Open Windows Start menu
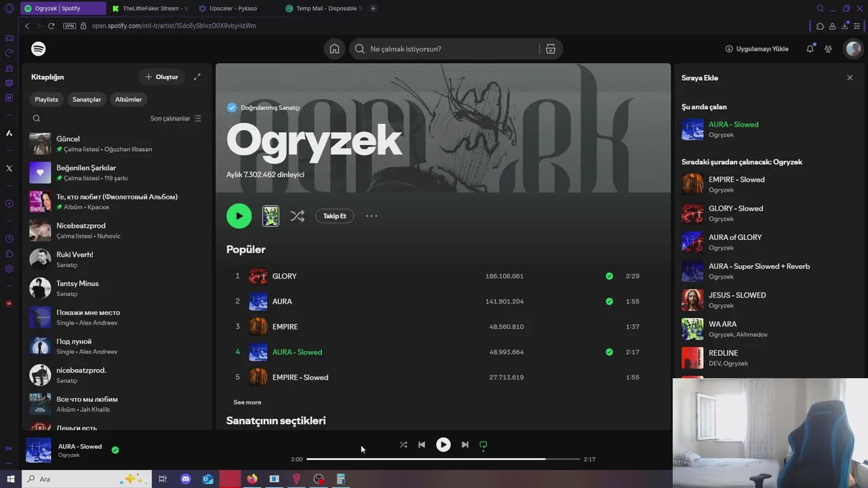Image resolution: width=868 pixels, height=488 pixels. (10, 479)
